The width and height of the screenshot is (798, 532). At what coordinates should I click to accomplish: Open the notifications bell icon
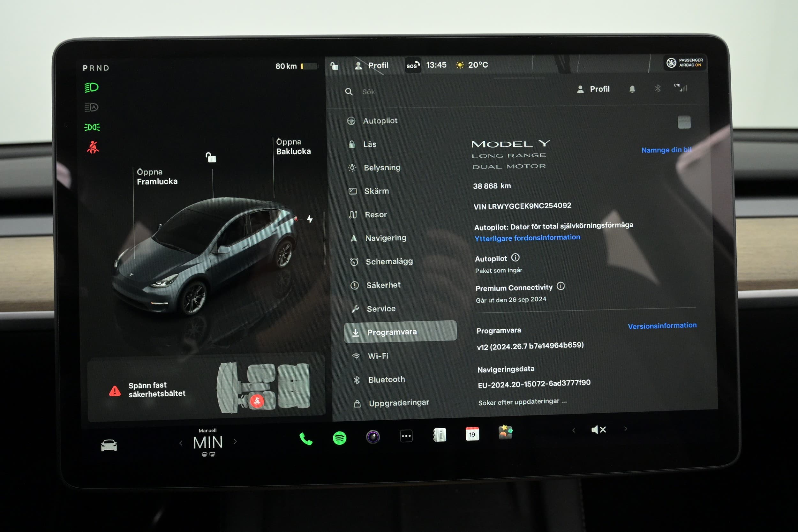coord(632,89)
